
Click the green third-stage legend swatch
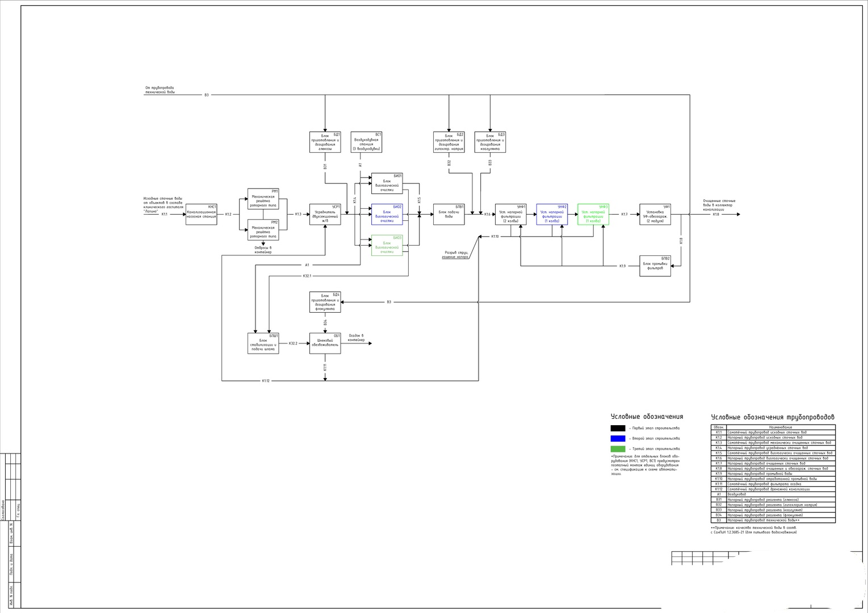pyautogui.click(x=618, y=449)
